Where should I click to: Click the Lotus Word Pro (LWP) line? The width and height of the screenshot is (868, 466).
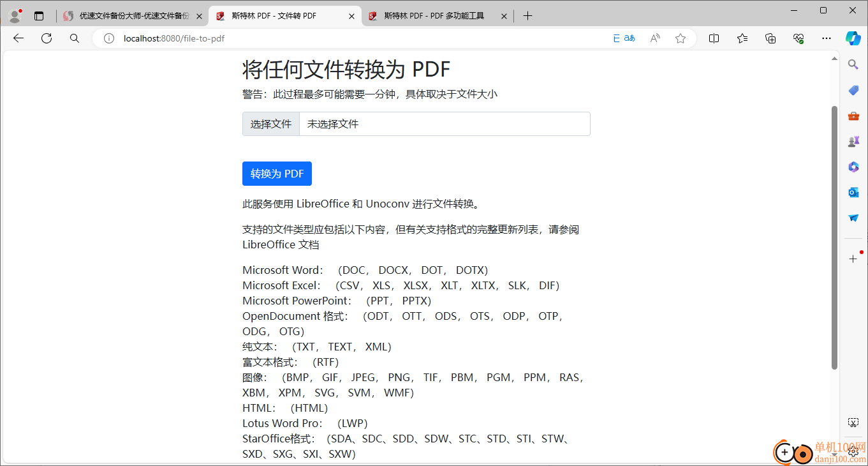click(305, 423)
